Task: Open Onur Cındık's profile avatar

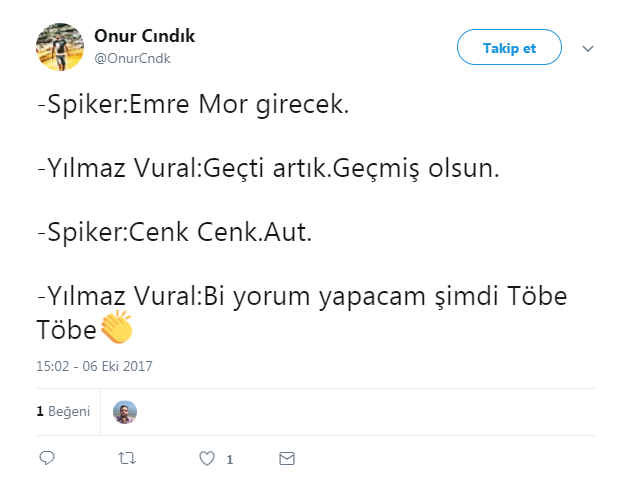Action: coord(60,46)
